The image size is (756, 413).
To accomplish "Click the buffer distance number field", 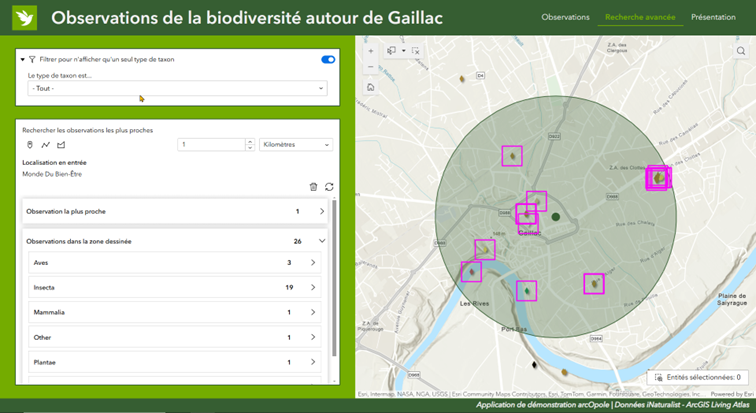I will [x=214, y=145].
